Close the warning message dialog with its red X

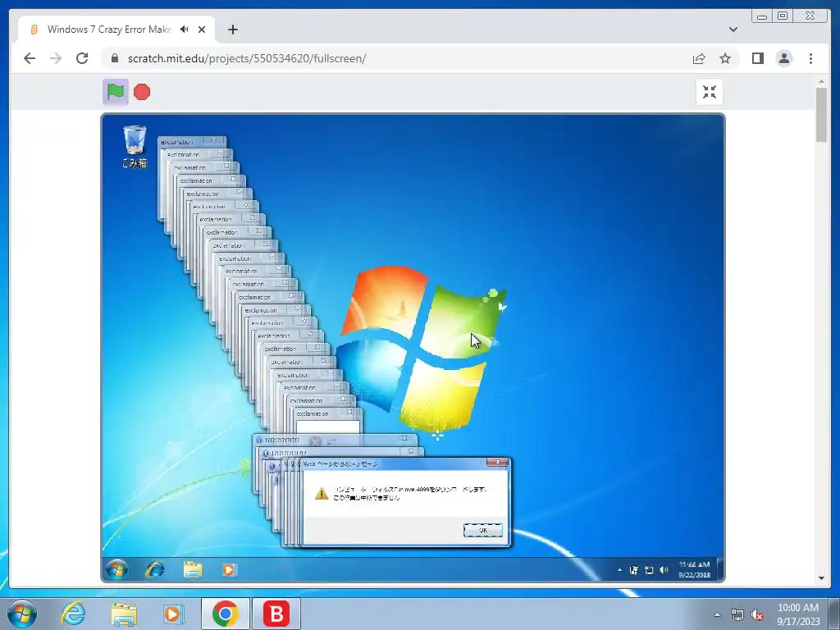(x=497, y=463)
